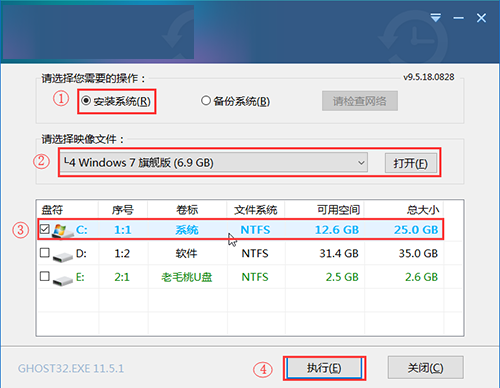Toggle the D: drive checkbox
Screen dimensions: 500x388
pyautogui.click(x=45, y=253)
